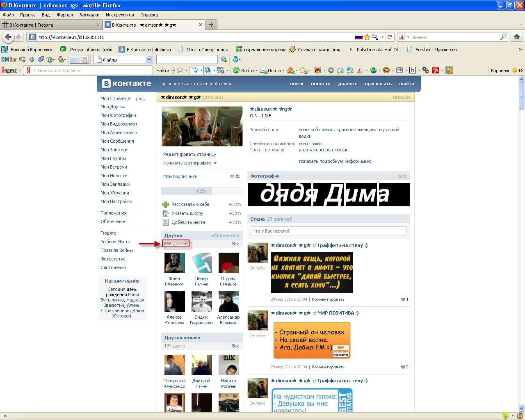
Task: Click the spell-check icon on Yandex bar
Action: (x=194, y=70)
